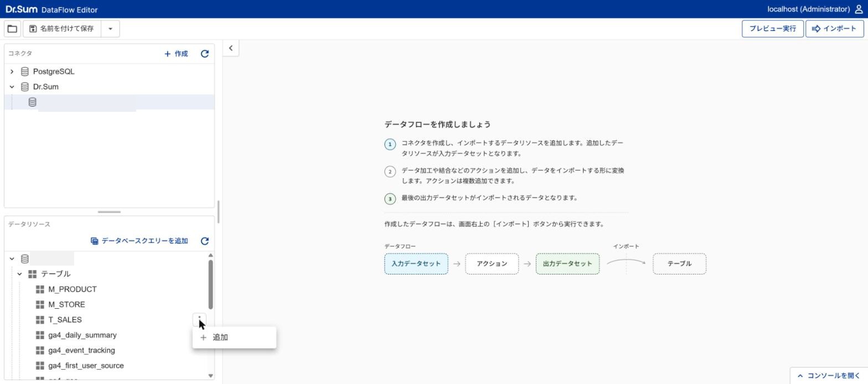Click the step 2 circle icon
Viewport: 868px width, 384px height.
(x=390, y=172)
